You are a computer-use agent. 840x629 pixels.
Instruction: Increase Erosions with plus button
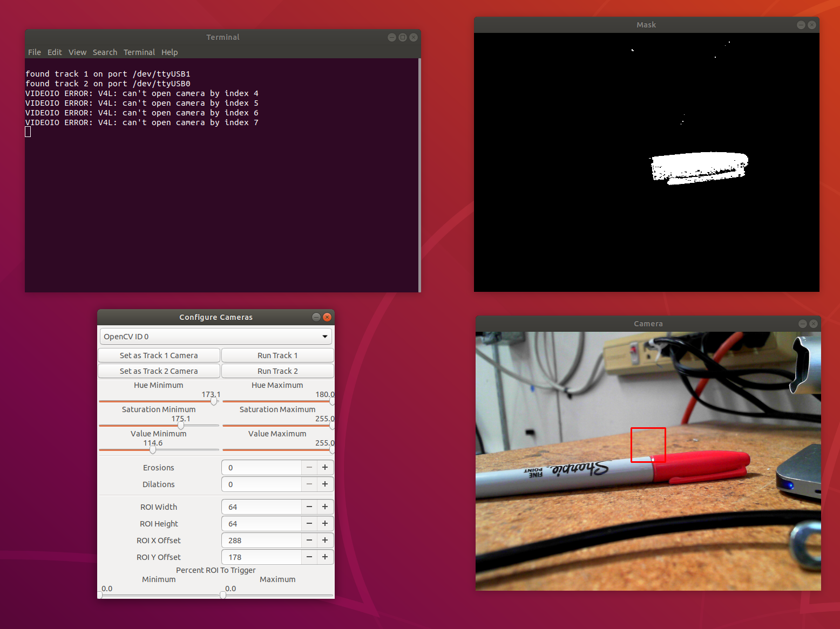click(x=325, y=468)
